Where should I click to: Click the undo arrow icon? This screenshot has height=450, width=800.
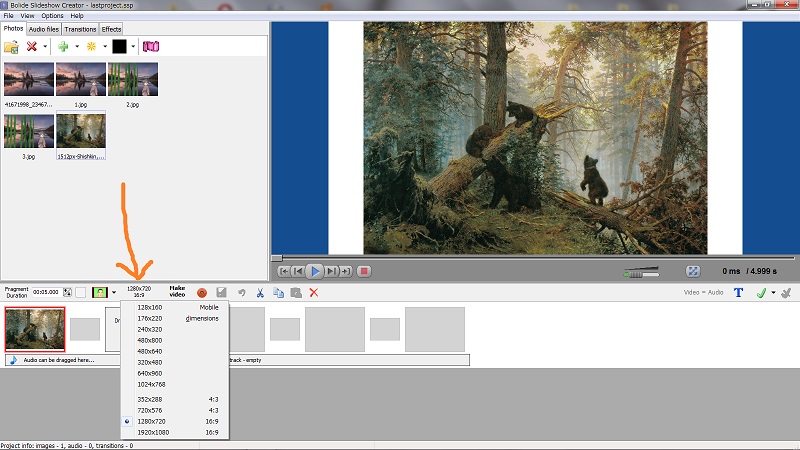point(242,292)
